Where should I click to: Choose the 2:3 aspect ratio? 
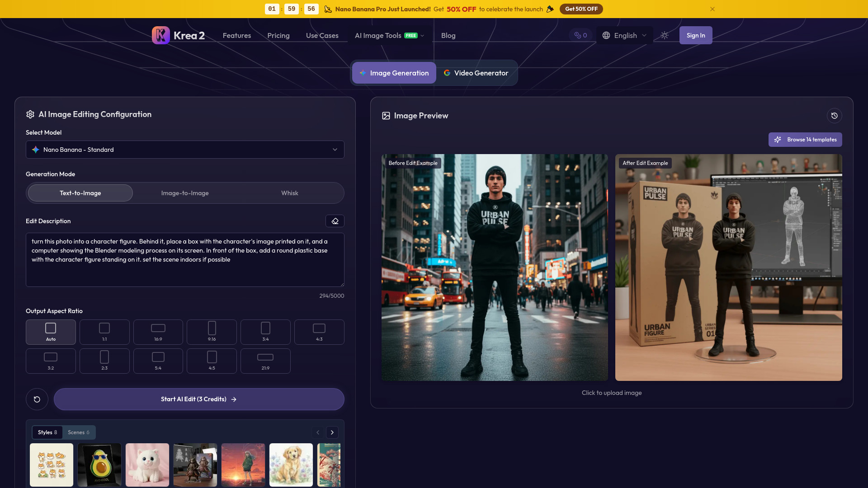[104, 361]
